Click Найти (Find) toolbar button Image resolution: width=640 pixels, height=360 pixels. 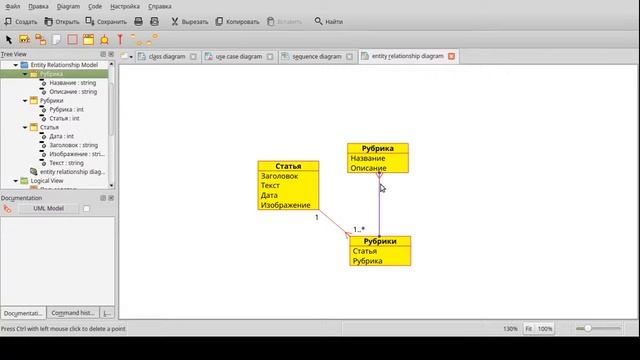pyautogui.click(x=329, y=22)
